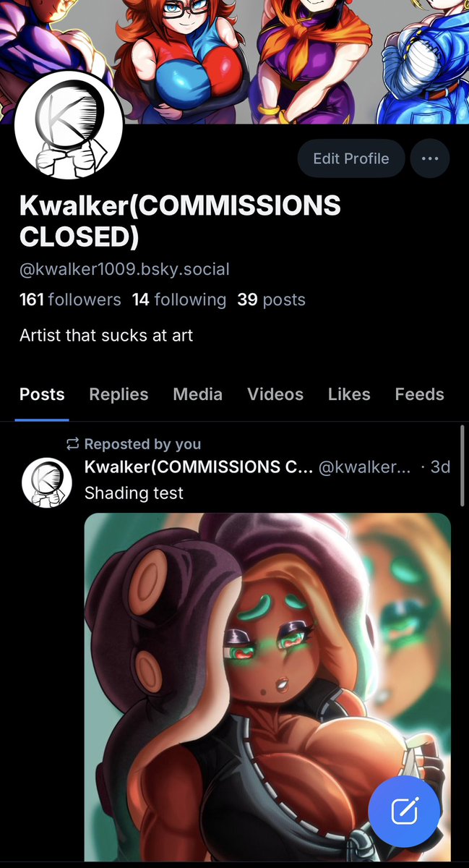469x868 pixels.
Task: Tap the small avatar beside the Shading test post
Action: pos(46,483)
